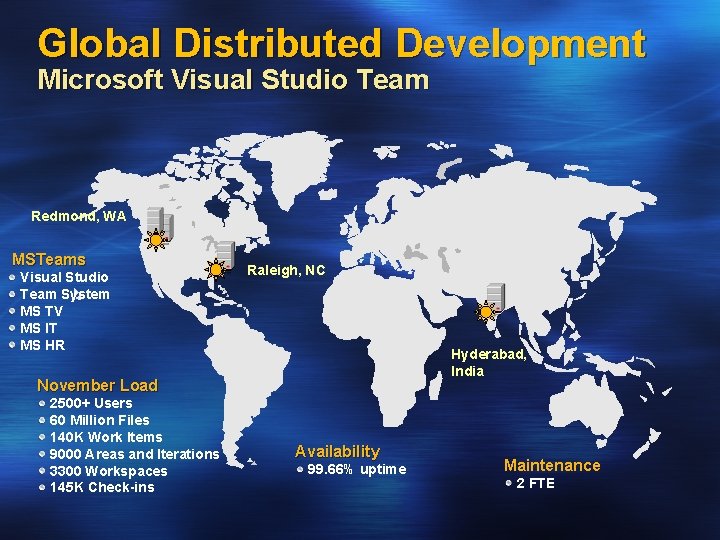Select the November Load heading
Viewport: 720px width, 540px height.
[x=97, y=385]
